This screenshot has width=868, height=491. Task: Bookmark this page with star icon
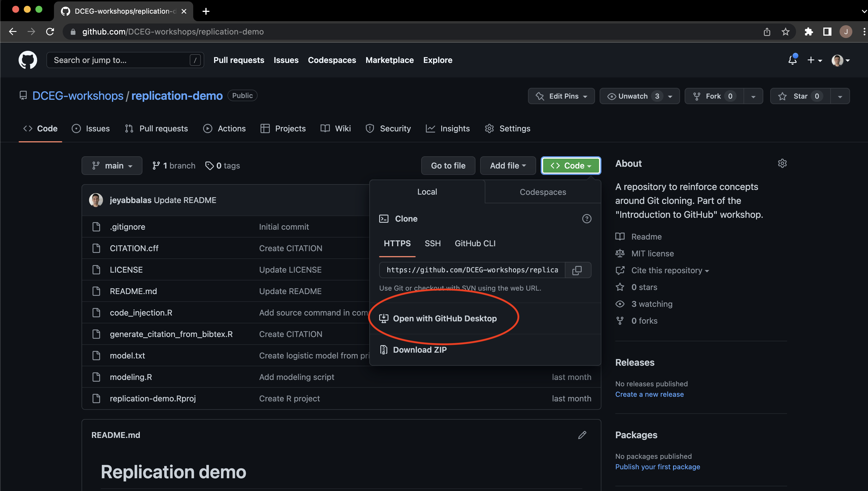(785, 32)
